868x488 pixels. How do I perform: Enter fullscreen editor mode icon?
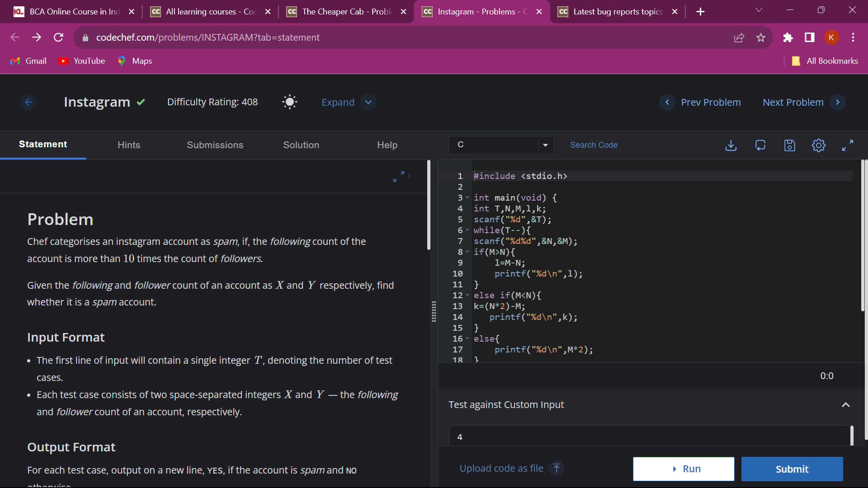click(x=847, y=145)
